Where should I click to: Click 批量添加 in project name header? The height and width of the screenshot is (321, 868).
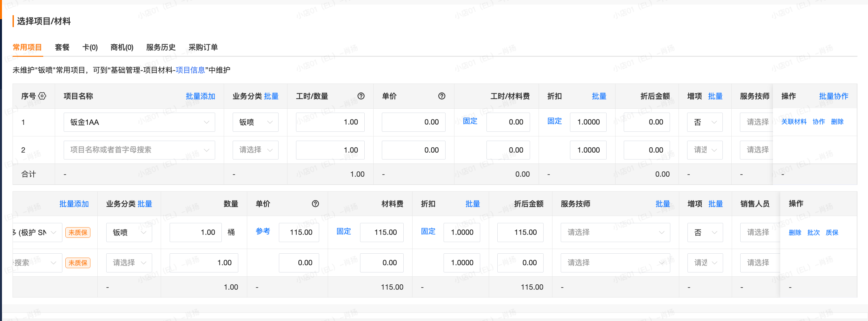(200, 96)
